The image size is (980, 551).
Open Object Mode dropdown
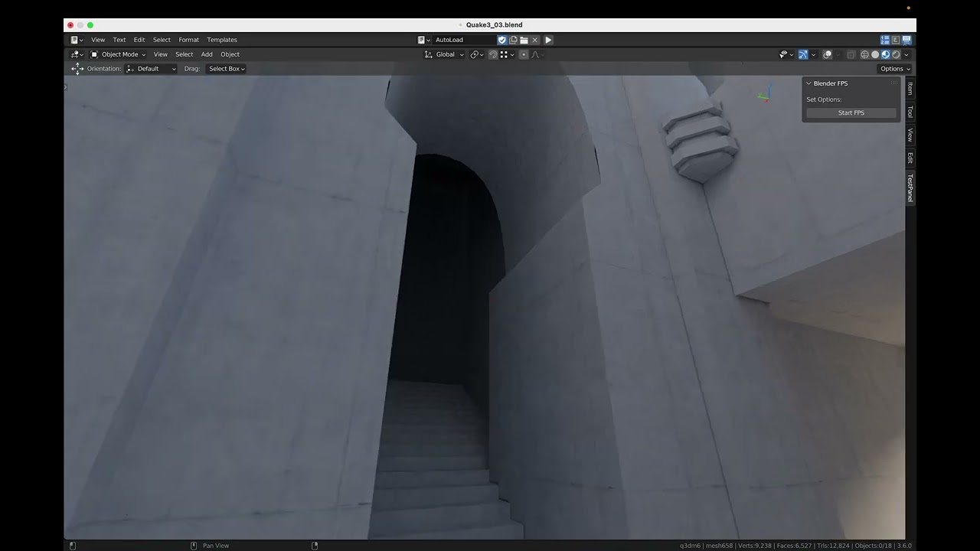tap(118, 54)
